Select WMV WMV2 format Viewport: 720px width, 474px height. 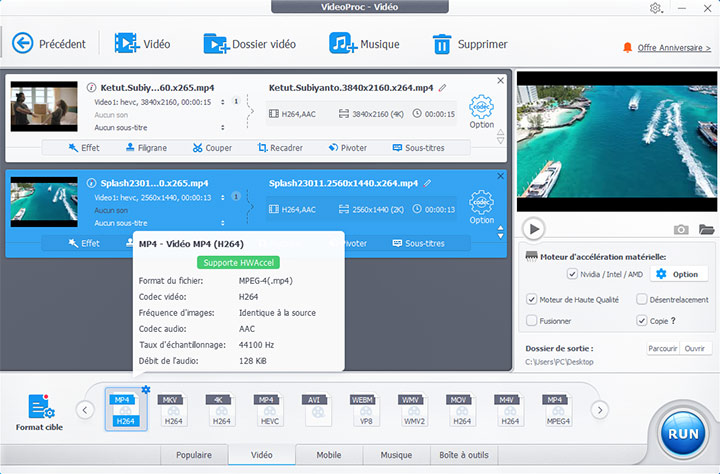pos(414,410)
